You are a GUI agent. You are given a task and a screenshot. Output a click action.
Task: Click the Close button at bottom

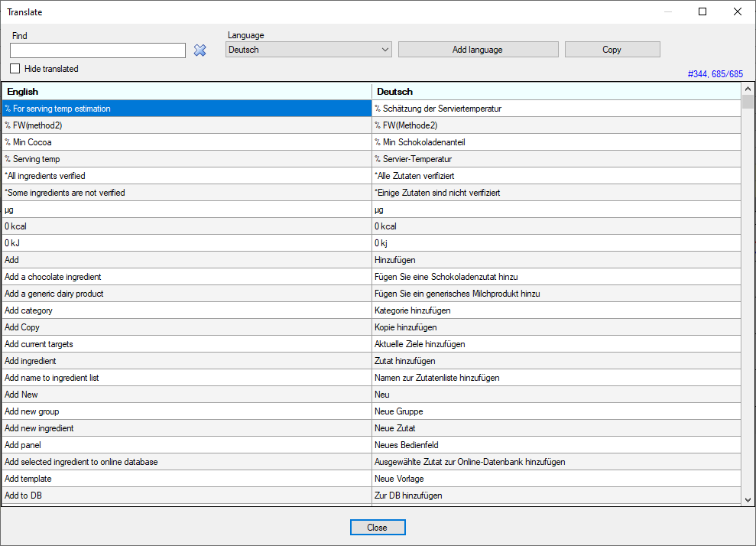click(378, 527)
